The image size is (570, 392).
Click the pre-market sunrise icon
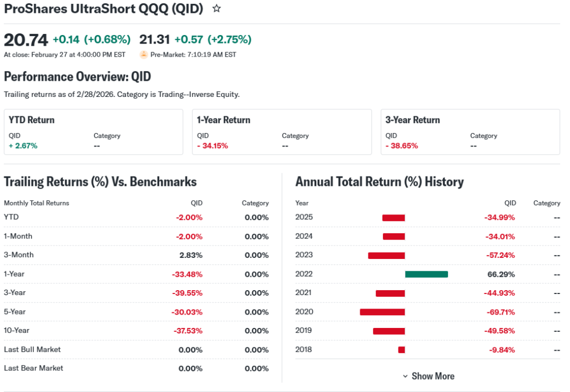coord(144,55)
